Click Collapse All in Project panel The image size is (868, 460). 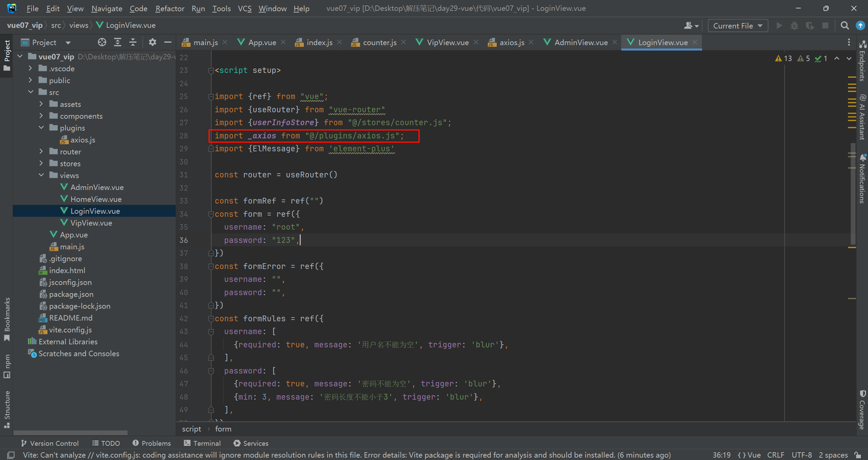click(133, 42)
